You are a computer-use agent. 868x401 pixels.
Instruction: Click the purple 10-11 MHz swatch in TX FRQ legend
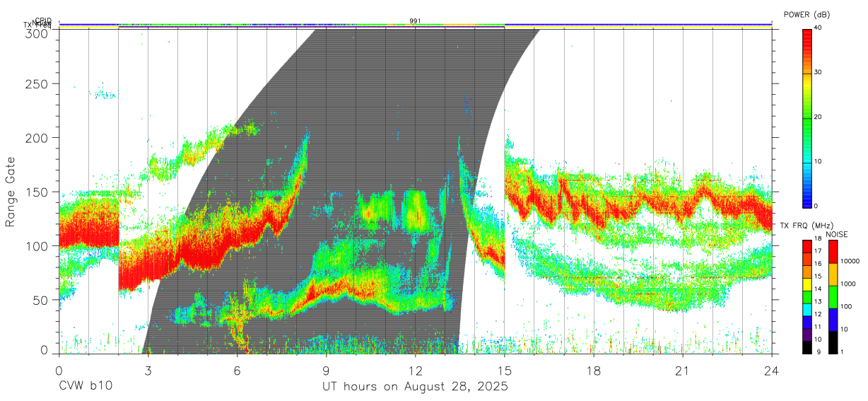click(806, 334)
